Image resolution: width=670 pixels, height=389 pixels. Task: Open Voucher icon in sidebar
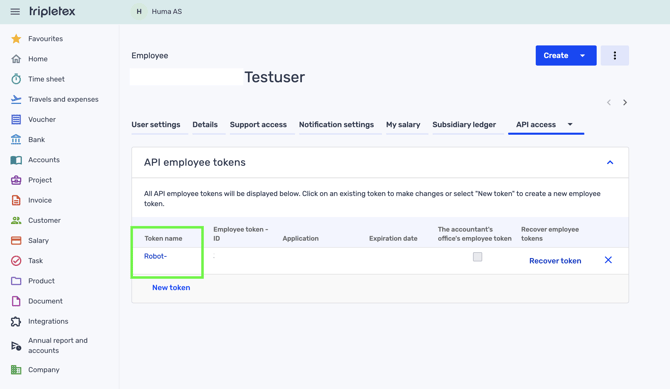pos(16,119)
